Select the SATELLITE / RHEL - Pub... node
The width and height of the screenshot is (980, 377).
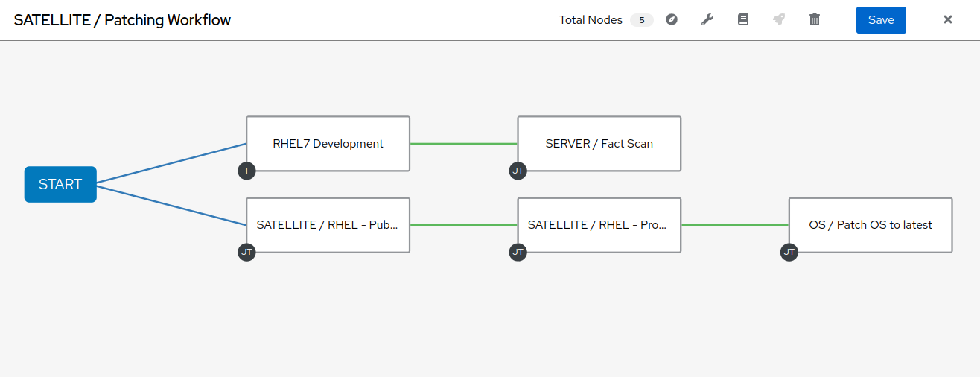pyautogui.click(x=328, y=225)
